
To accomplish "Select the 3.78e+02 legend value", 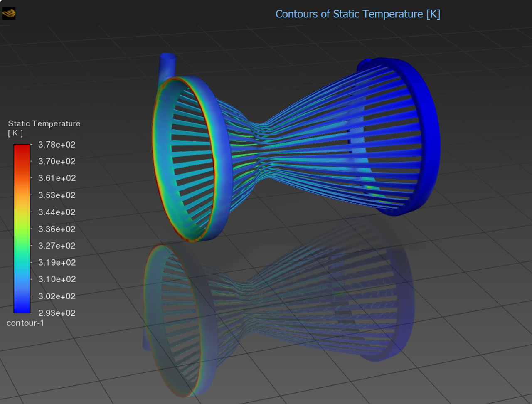I will 57,145.
